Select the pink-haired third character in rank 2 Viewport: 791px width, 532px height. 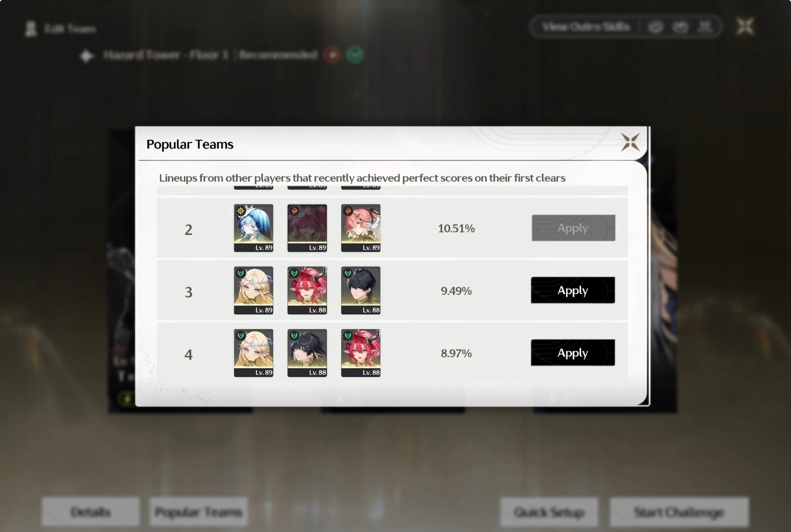361,228
